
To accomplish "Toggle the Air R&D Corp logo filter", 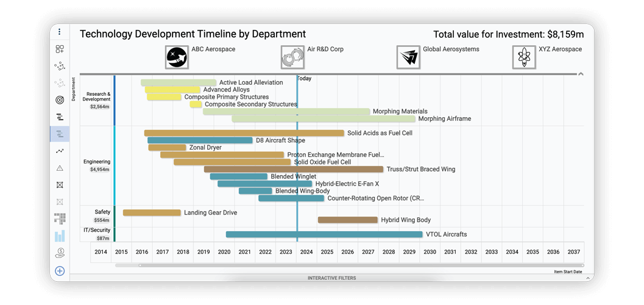I will pos(292,57).
